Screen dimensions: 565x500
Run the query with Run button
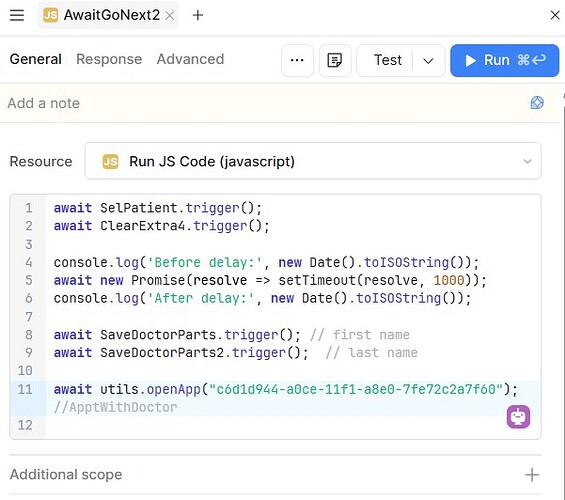(504, 61)
